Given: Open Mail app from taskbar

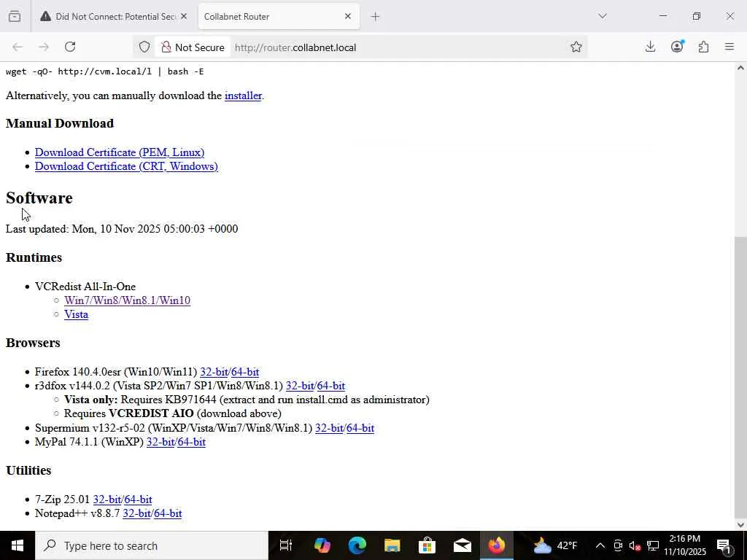Looking at the screenshot, I should point(462,545).
